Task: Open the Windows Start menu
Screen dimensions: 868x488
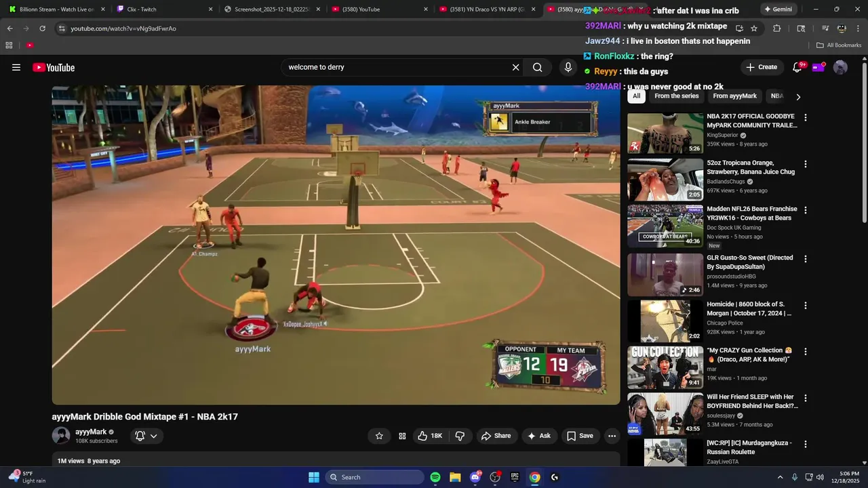Action: pos(314,477)
